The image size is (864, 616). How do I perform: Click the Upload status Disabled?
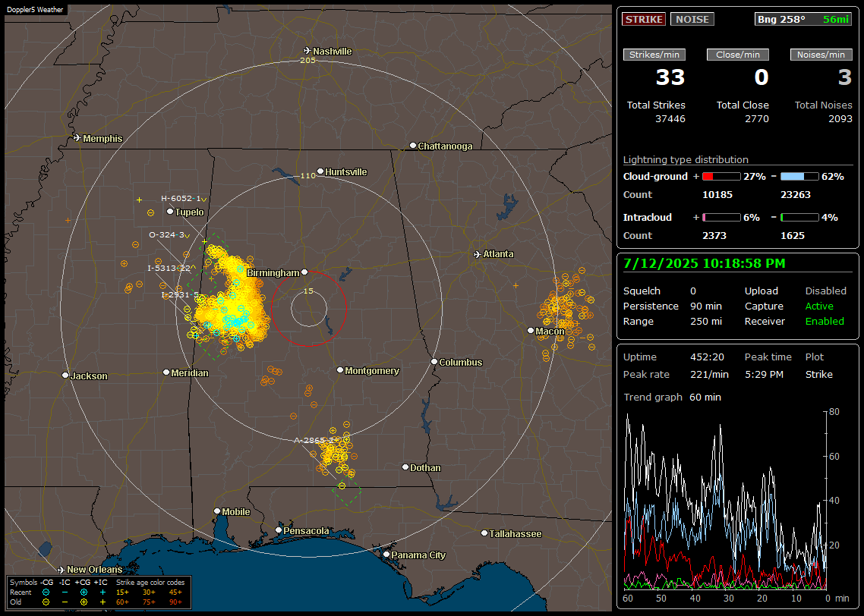[x=825, y=291]
